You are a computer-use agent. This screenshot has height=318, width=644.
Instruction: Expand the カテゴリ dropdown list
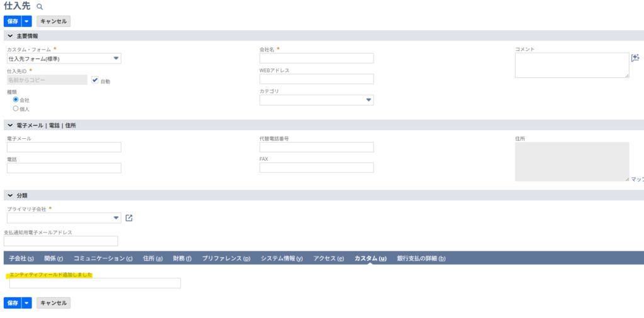(316, 100)
